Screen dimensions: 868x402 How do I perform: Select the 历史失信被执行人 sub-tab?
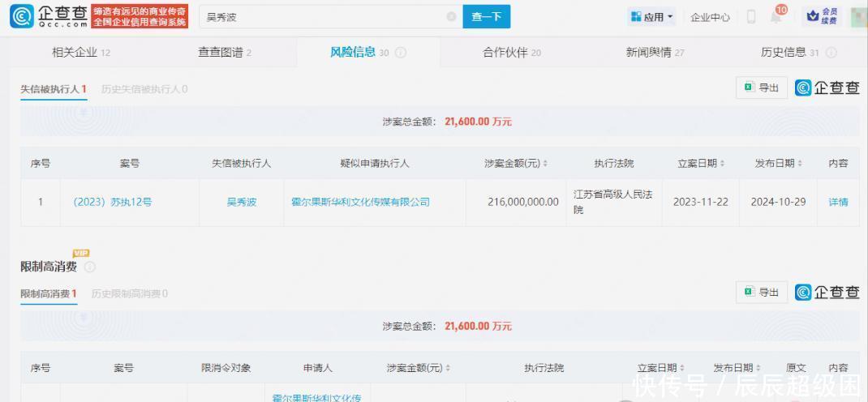point(144,89)
